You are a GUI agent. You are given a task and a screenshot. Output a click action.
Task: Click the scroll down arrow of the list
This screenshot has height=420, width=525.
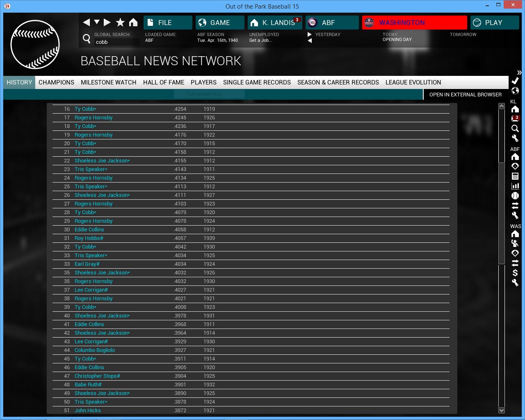pos(501,410)
